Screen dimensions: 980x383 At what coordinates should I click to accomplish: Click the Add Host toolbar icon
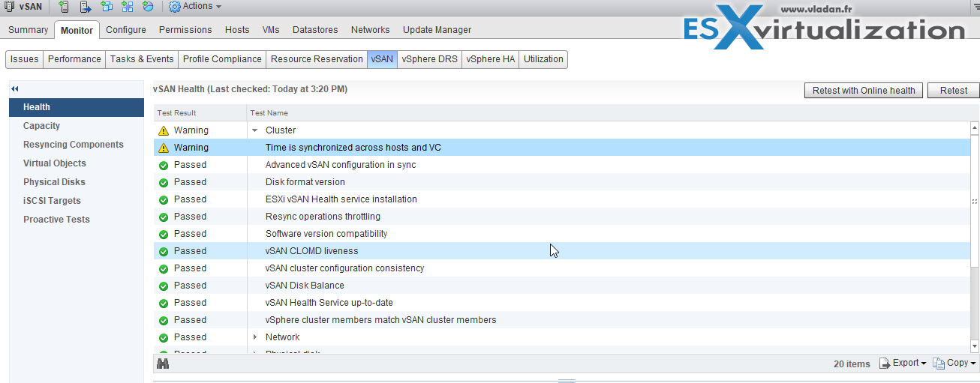point(65,7)
